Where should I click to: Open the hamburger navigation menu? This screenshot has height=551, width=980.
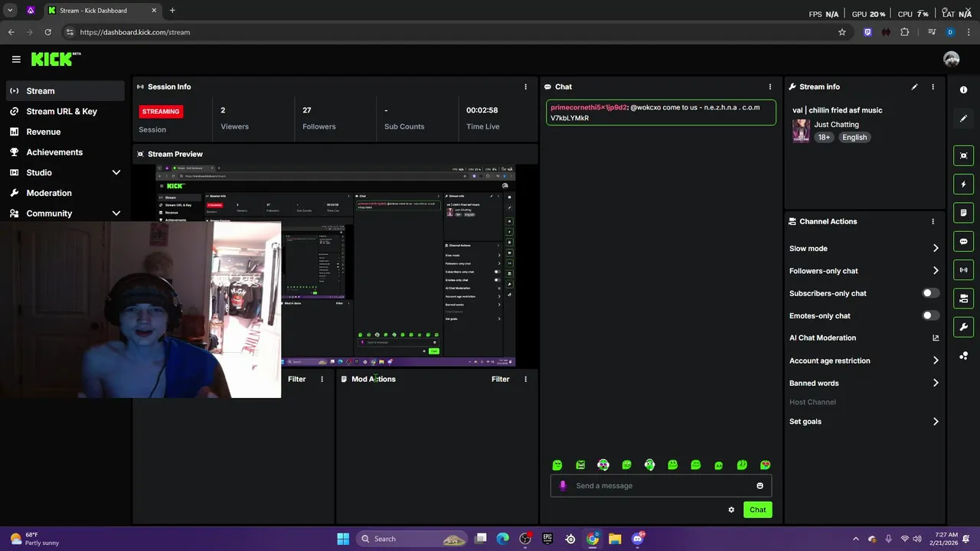click(16, 59)
